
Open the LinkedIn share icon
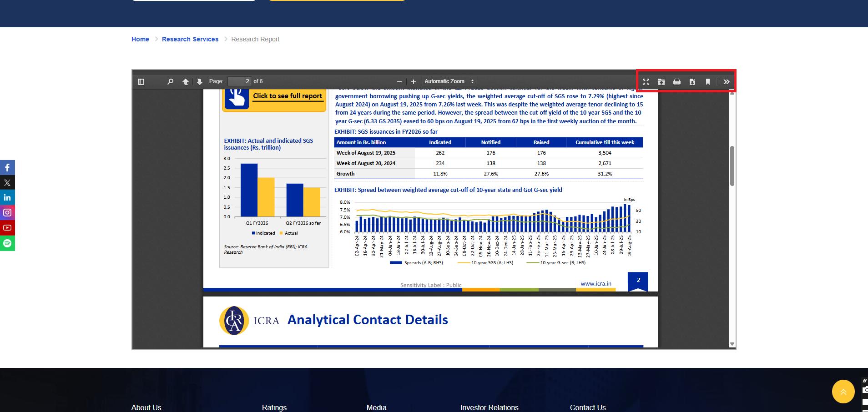(7, 198)
